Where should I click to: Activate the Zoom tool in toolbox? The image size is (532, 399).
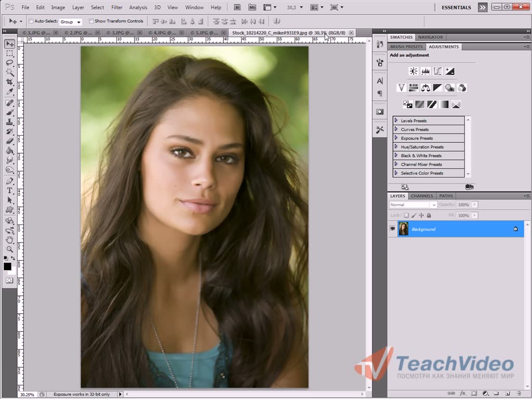(9, 249)
